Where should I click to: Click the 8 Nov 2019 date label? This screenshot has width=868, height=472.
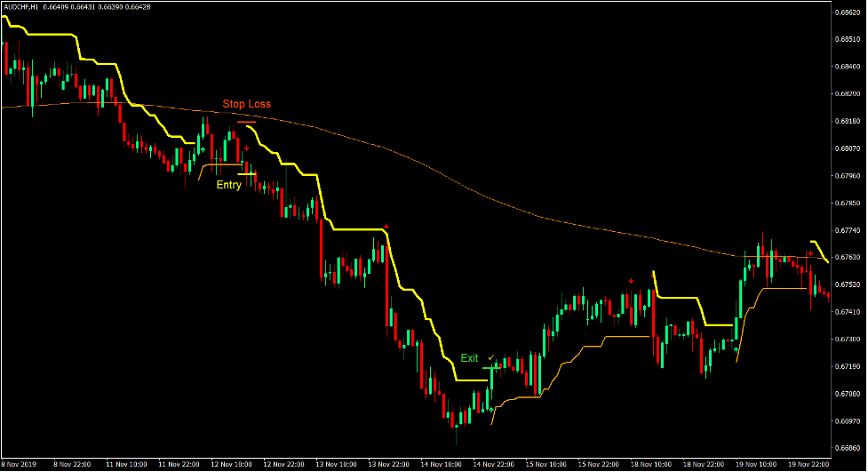(20, 464)
